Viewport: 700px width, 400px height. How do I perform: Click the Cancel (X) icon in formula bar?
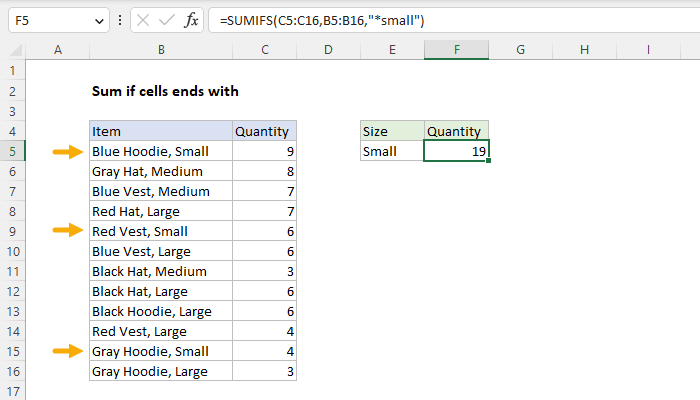coord(146,20)
